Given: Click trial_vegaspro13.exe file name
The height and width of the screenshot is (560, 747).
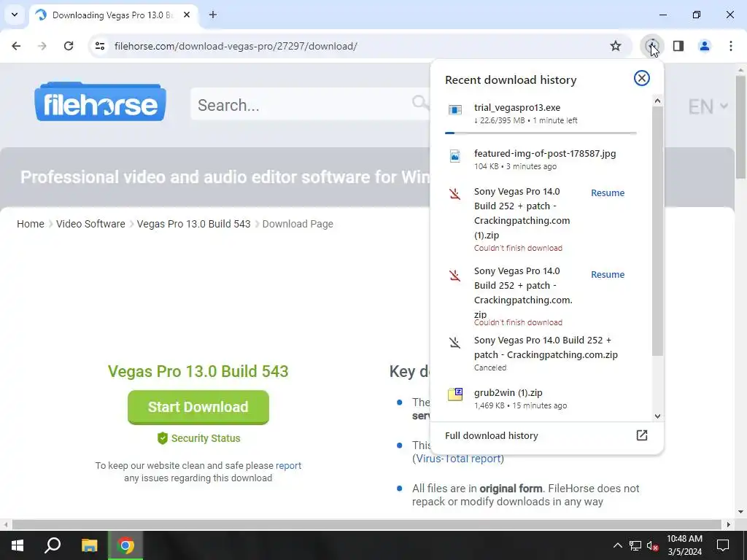Looking at the screenshot, I should 517,108.
